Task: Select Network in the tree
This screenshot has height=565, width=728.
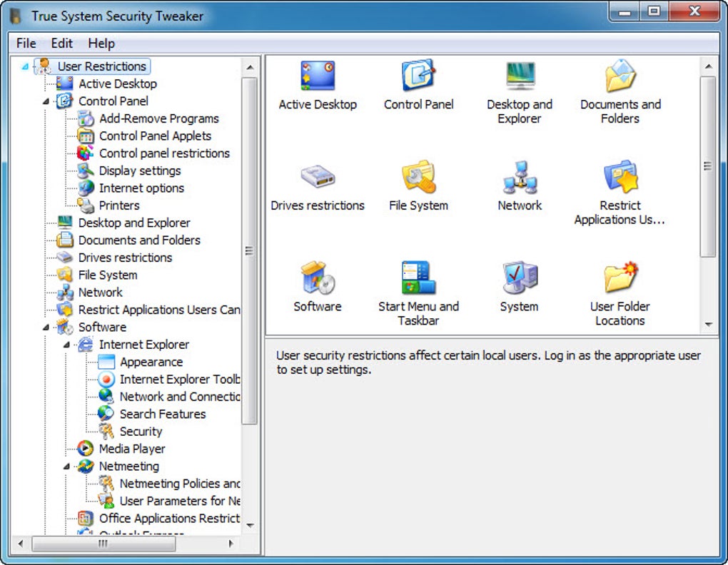Action: (101, 292)
